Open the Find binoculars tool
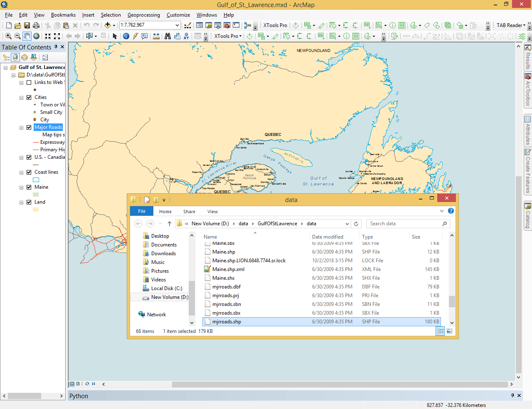Screen dimensions: 532x409 (x=167, y=36)
